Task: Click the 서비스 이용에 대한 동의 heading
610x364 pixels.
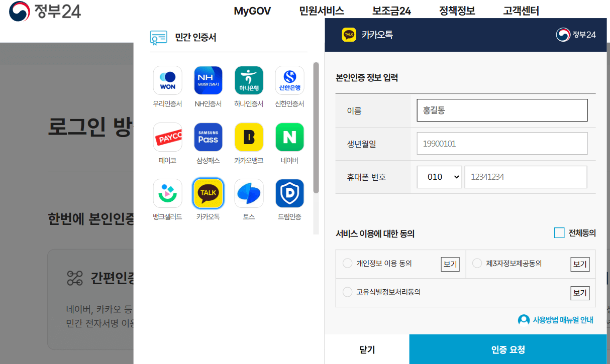Action: (375, 233)
